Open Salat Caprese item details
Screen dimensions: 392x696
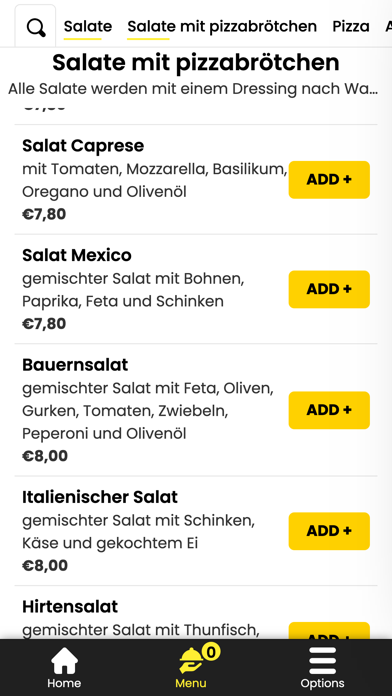(83, 146)
